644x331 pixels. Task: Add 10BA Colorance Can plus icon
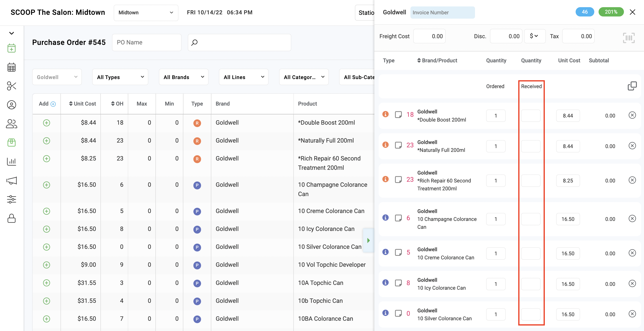pyautogui.click(x=47, y=319)
